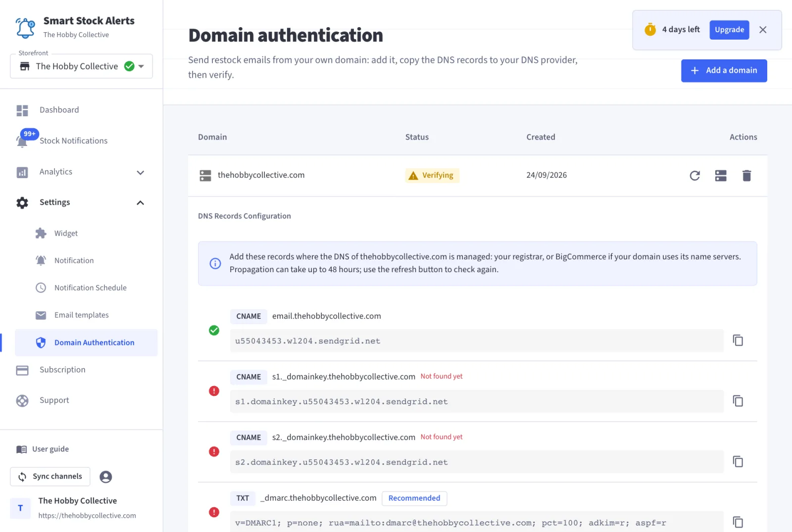Click the trial timer stopwatch icon
The height and width of the screenshot is (532, 792).
tap(650, 30)
